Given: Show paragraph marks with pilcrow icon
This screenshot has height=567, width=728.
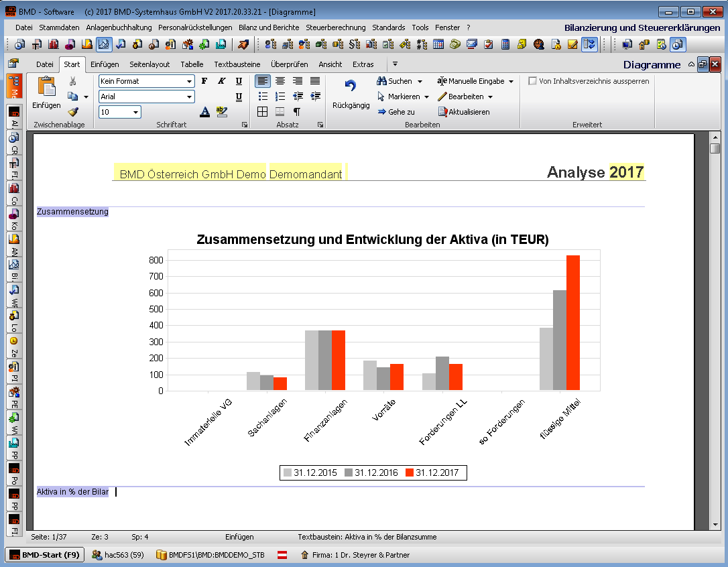Looking at the screenshot, I should 297,112.
